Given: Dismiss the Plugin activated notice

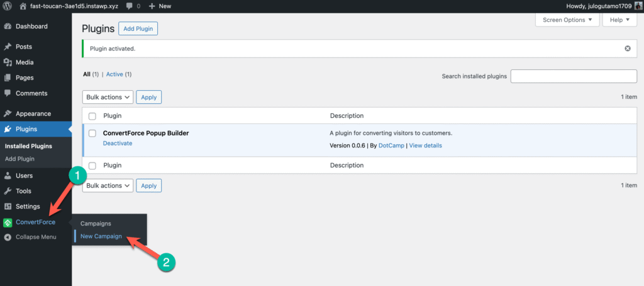Looking at the screenshot, I should (628, 49).
